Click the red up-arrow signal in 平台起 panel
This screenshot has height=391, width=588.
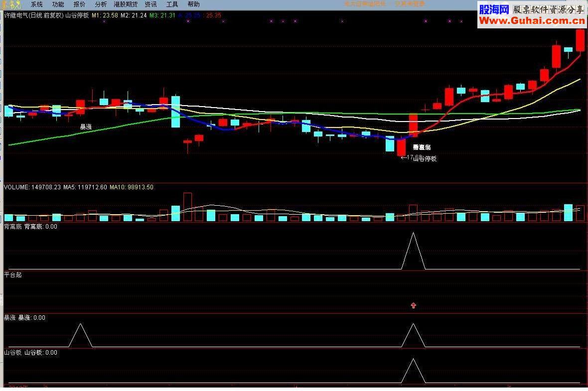point(413,305)
